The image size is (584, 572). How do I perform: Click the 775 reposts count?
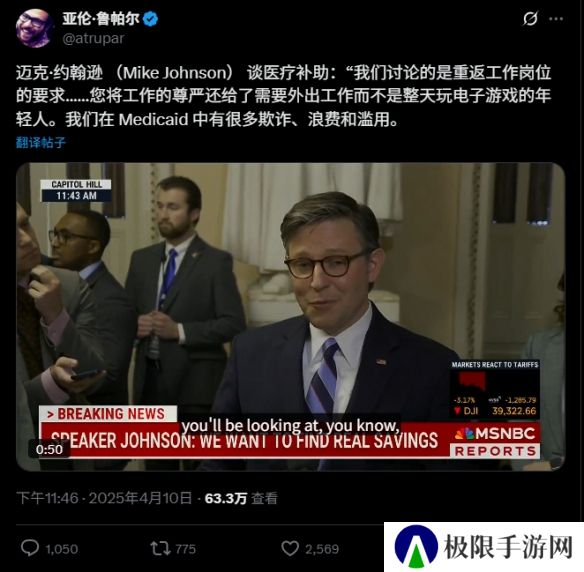coord(185,549)
